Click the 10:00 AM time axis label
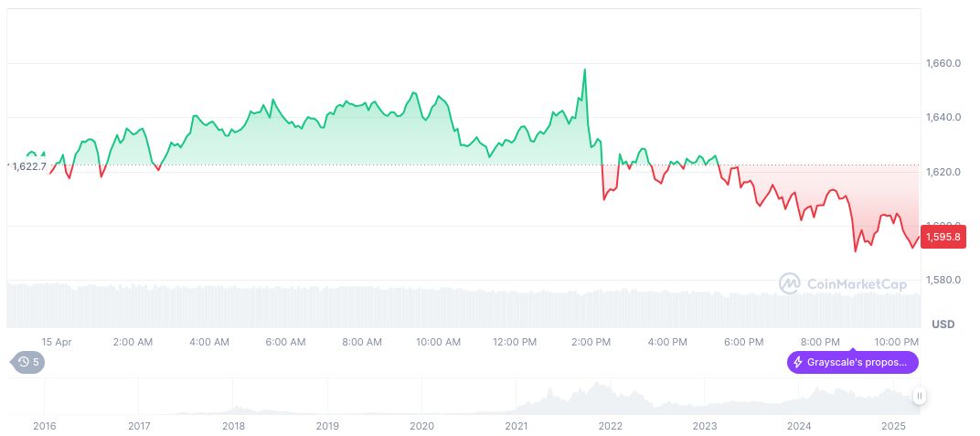 point(438,342)
